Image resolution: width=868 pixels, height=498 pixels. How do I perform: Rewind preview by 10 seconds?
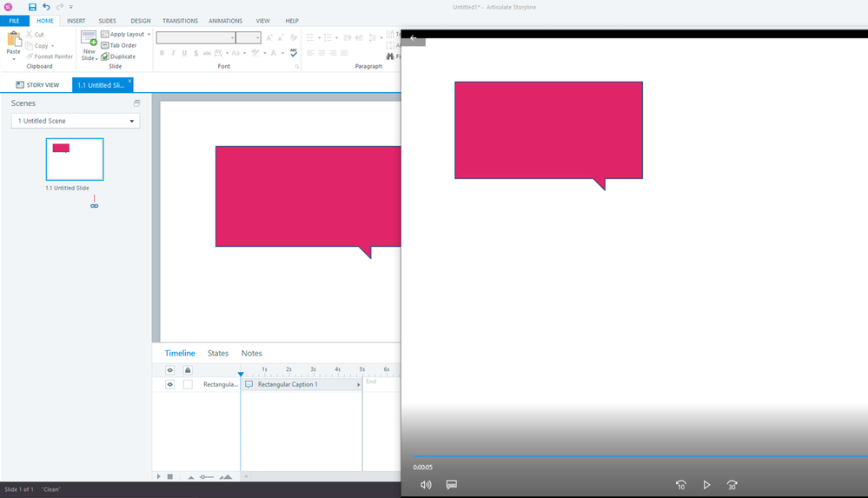681,485
